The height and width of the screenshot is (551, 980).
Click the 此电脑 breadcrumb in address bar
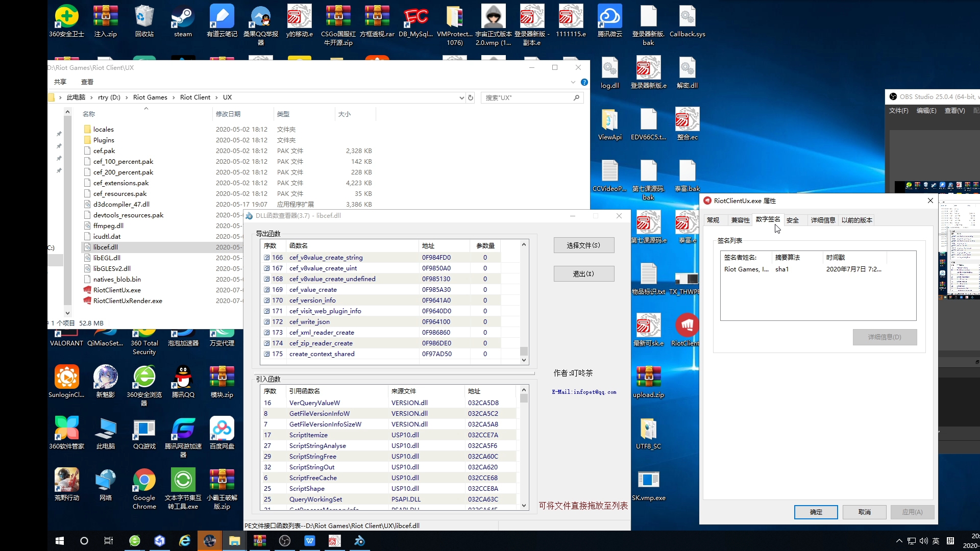click(x=76, y=97)
